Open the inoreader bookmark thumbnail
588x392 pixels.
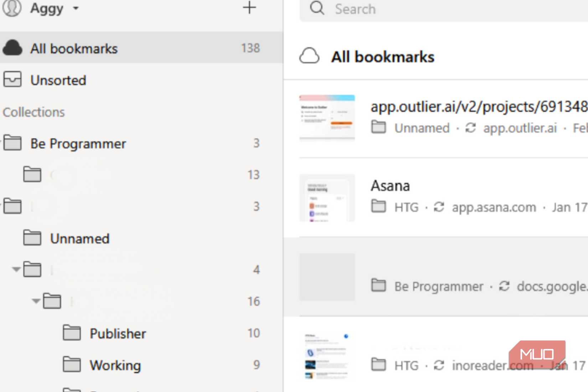click(327, 356)
